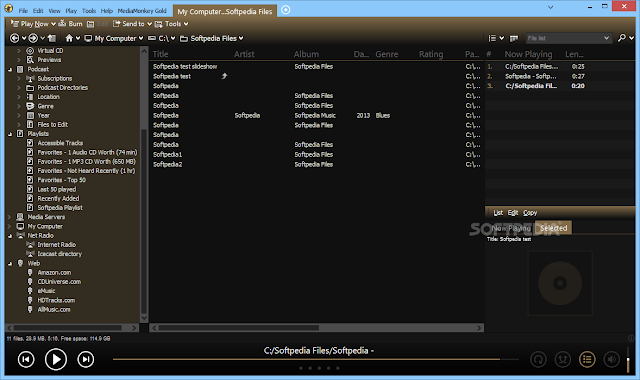This screenshot has height=380, width=640.
Task: Toggle the repeat playback icon
Action: pyautogui.click(x=538, y=359)
